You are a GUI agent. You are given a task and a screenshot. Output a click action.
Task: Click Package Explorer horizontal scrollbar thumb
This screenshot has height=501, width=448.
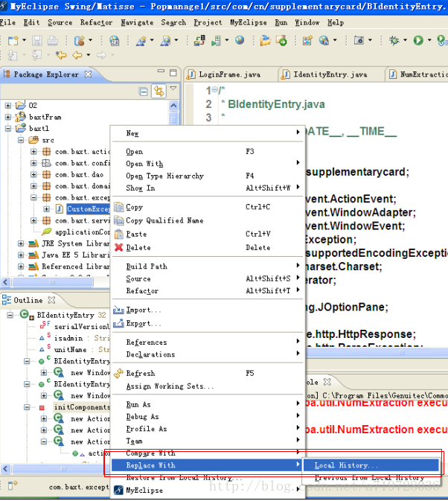53,282
